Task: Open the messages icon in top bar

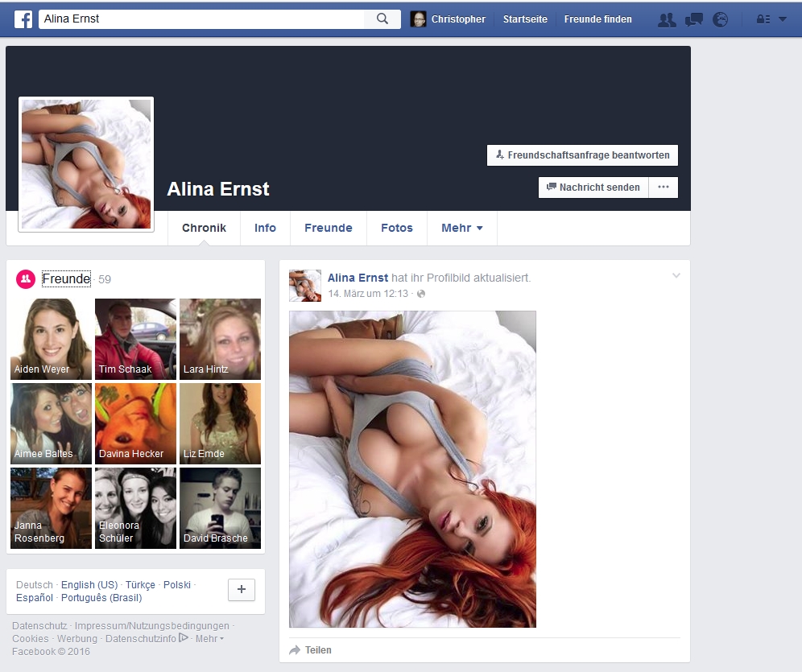Action: (693, 19)
